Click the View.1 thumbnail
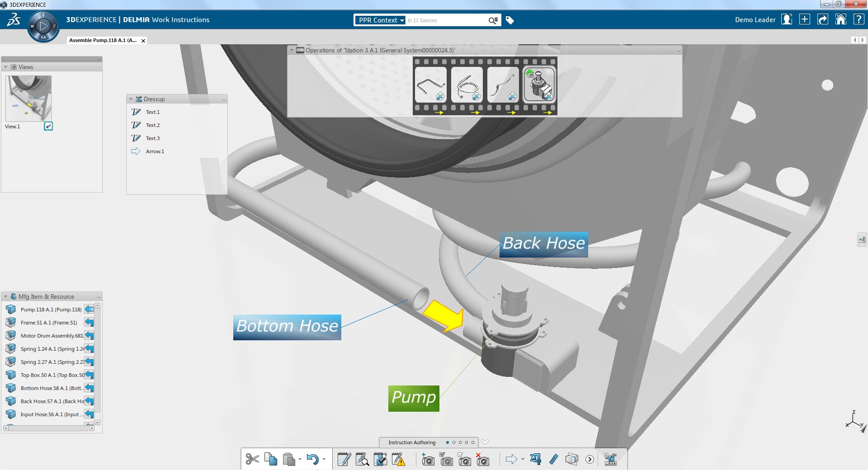 click(28, 98)
